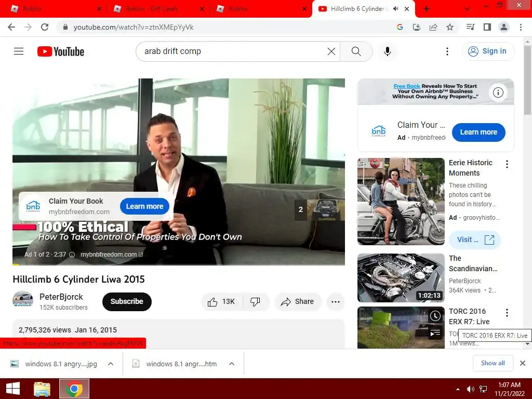Screen dimensions: 532x399
Task: Click Learn more on the video ad overlay
Action: tap(144, 206)
